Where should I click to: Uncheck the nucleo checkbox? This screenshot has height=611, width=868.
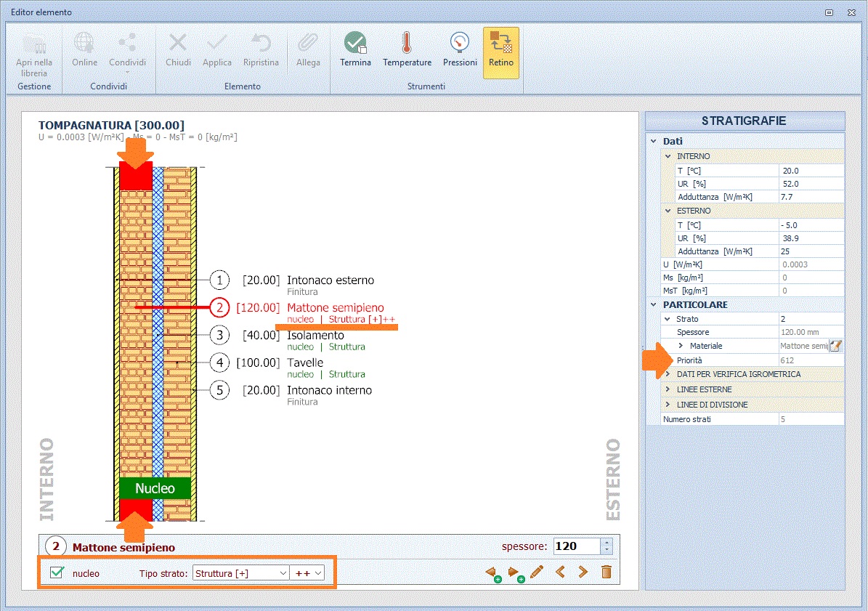click(57, 573)
